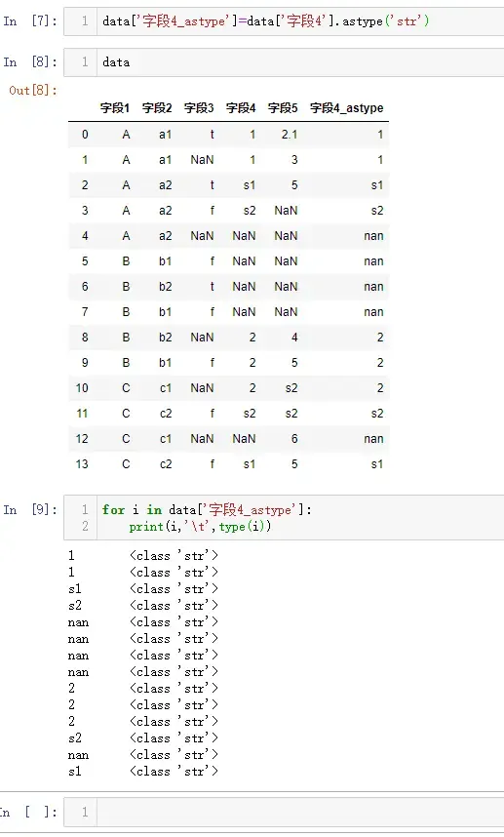504x837 pixels.
Task: Click the In [8] prompt label
Action: 30,61
